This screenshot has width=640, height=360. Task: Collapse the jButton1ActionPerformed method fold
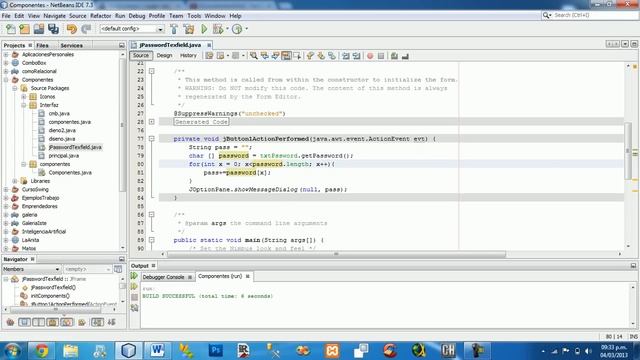click(151, 139)
